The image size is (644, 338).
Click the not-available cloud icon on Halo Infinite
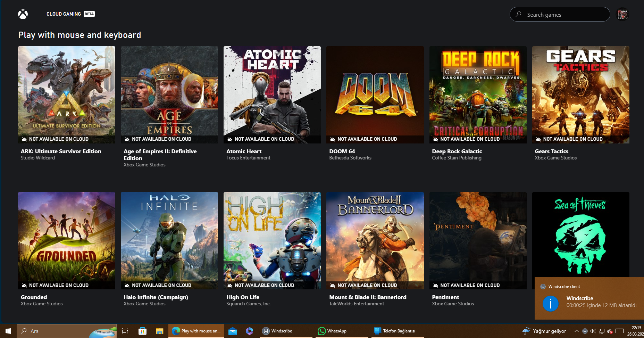click(127, 285)
